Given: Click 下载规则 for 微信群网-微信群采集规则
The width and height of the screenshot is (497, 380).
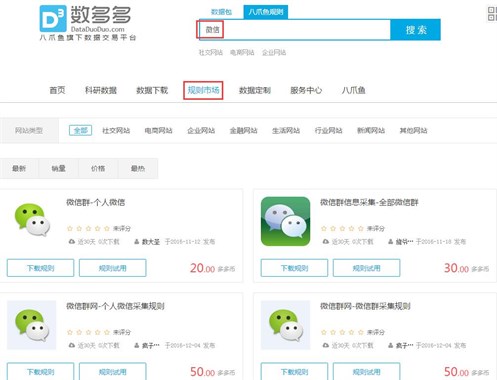Looking at the screenshot, I should click(294, 371).
